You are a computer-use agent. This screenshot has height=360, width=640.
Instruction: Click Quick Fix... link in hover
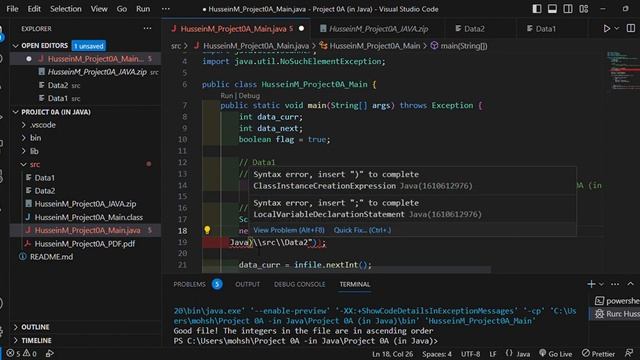pyautogui.click(x=362, y=230)
